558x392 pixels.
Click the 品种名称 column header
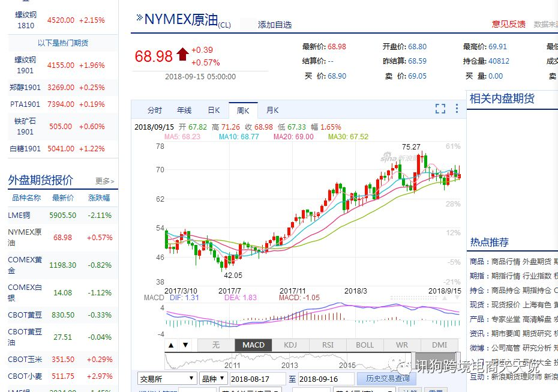click(x=26, y=198)
